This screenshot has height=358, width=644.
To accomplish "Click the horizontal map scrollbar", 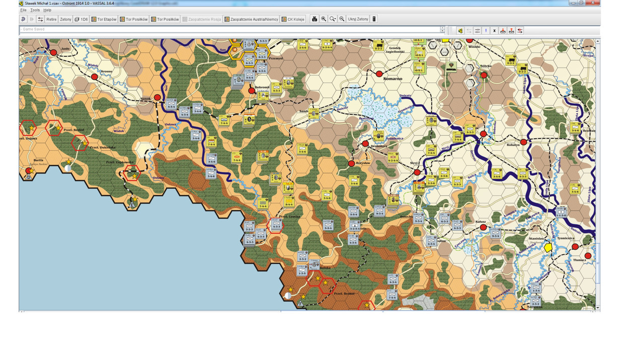I will tap(307, 312).
